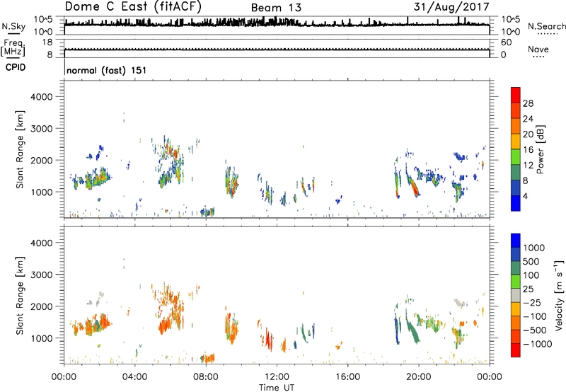The image size is (566, 392).
Task: Click the velocity color bar's blue top segment
Action: tap(516, 241)
